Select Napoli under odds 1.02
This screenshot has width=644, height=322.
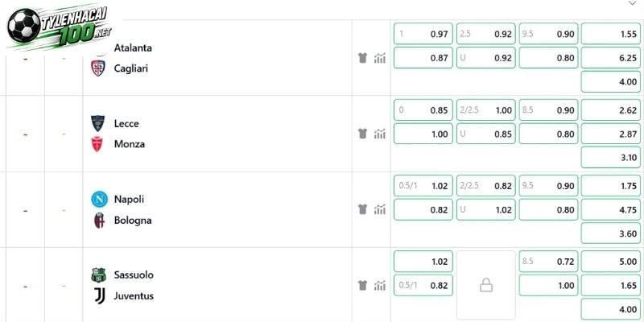486,209
